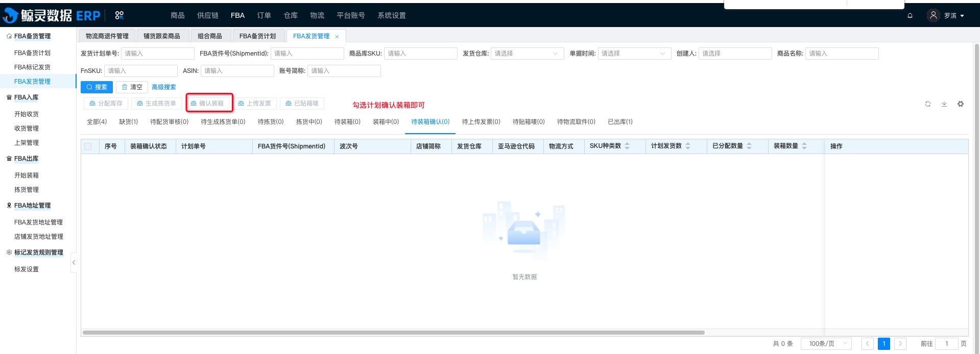The width and height of the screenshot is (980, 354).
Task: Sort by 计划发货数 column arrows
Action: tap(688, 146)
